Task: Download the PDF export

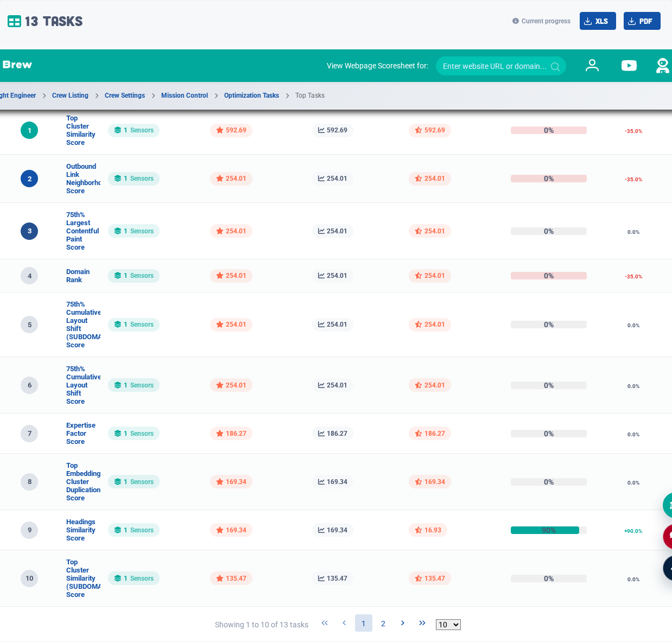Action: 642,21
